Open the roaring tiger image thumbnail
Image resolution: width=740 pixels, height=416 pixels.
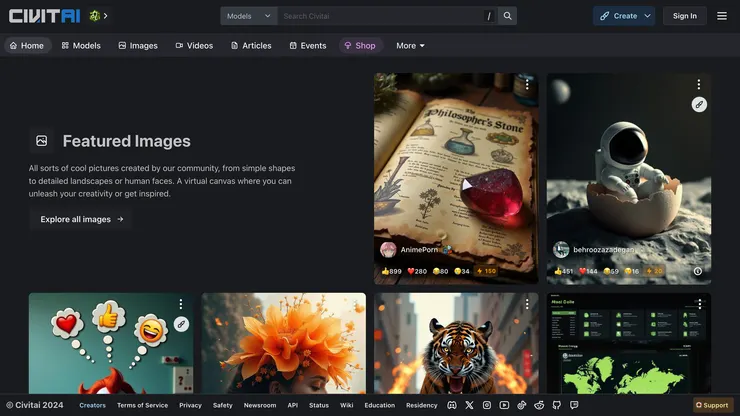[x=456, y=343]
